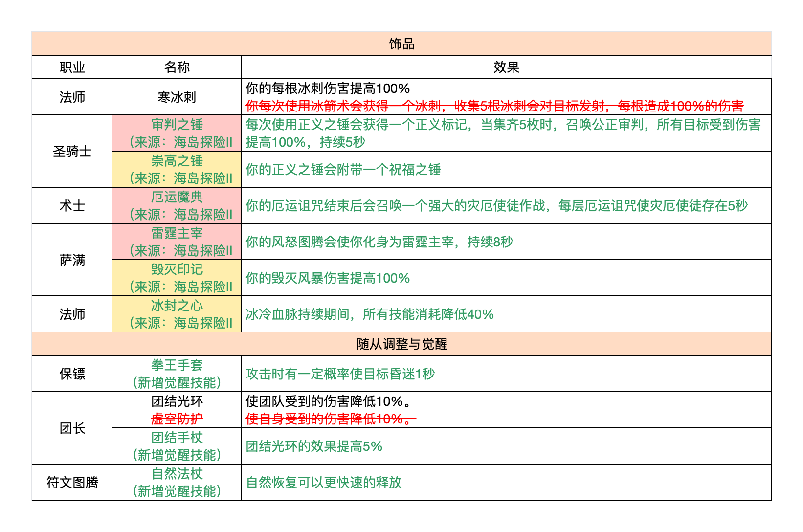This screenshot has width=803, height=532.
Task: Click the 符文图腾 class cell
Action: coord(72,482)
